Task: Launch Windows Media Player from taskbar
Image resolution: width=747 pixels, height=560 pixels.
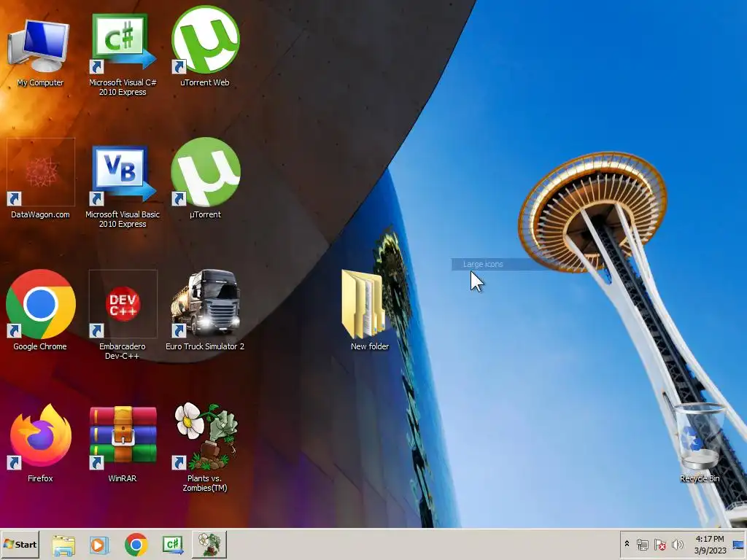Action: click(x=99, y=545)
